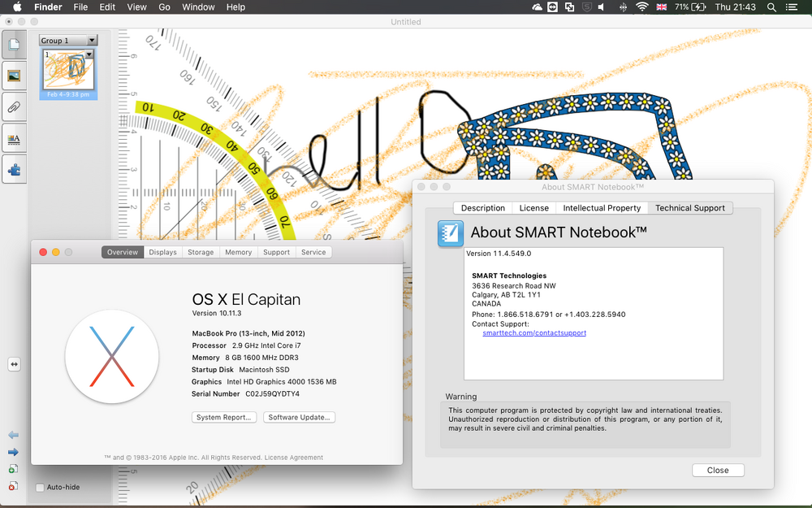Expand the Group 1 dropdown
Viewport: 812px width, 508px height.
tap(92, 41)
